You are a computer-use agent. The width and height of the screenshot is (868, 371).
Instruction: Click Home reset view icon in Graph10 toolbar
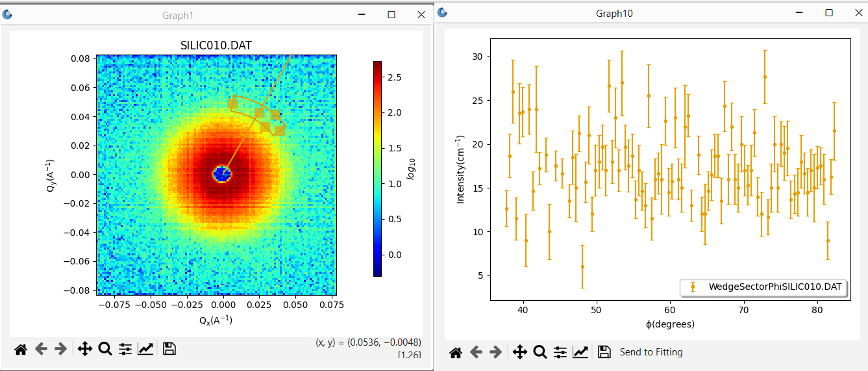tap(456, 352)
